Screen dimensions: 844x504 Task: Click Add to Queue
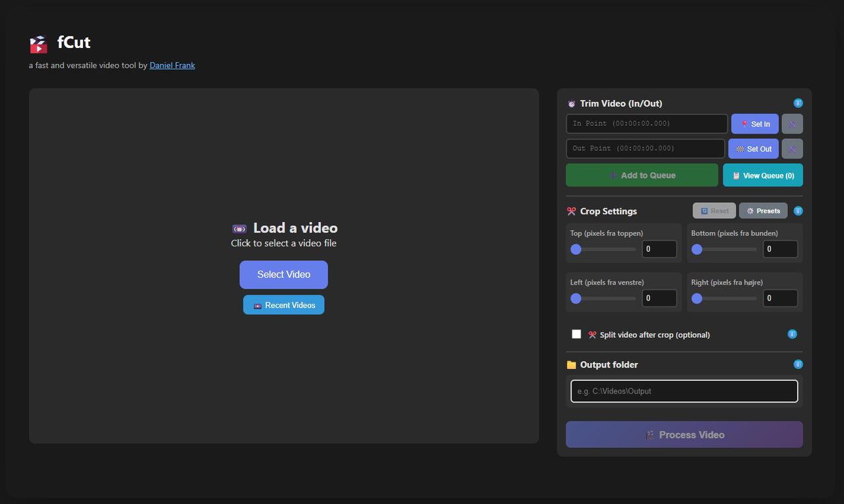tap(642, 175)
